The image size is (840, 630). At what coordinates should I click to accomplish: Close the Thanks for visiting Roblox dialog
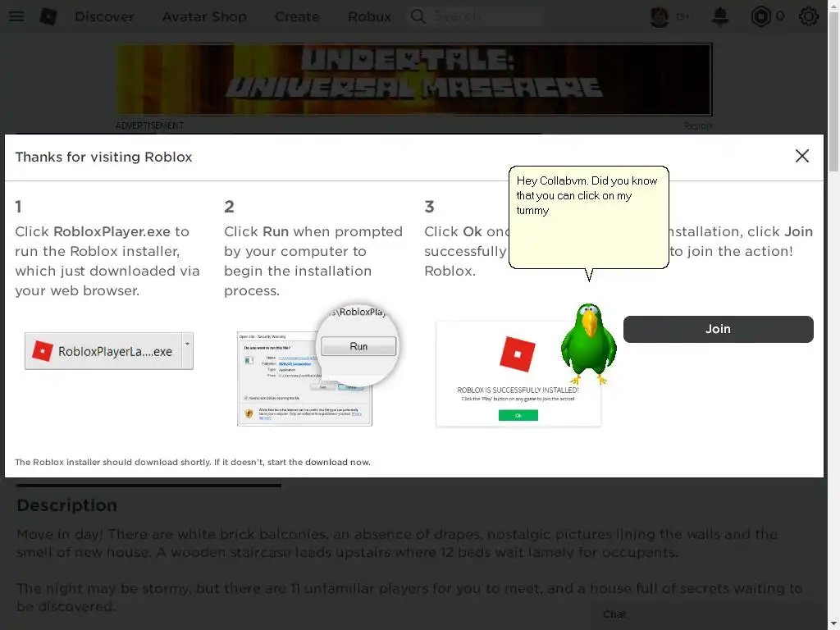(802, 156)
